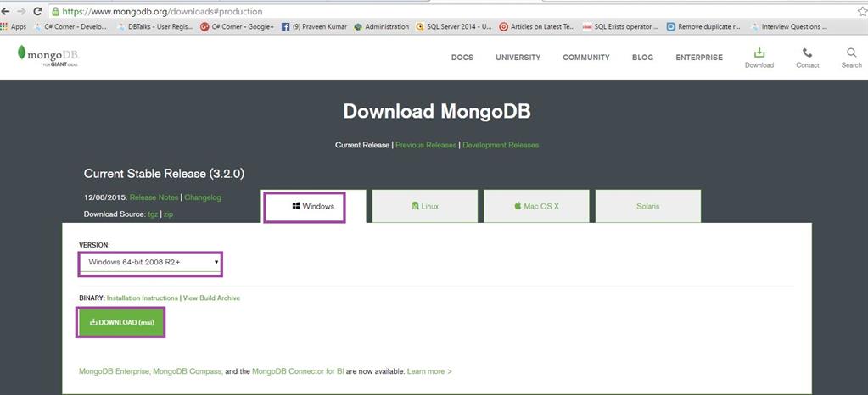
Task: Download the zip source link
Action: click(x=168, y=214)
